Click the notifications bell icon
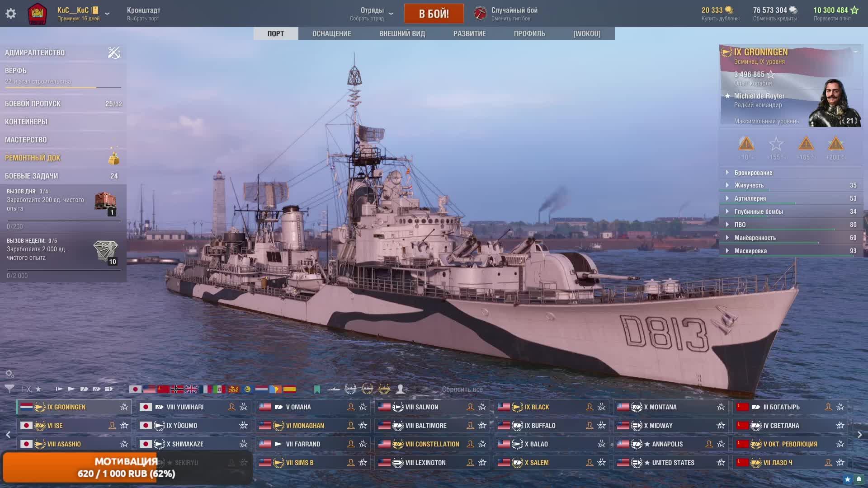The width and height of the screenshot is (868, 488). 859,479
